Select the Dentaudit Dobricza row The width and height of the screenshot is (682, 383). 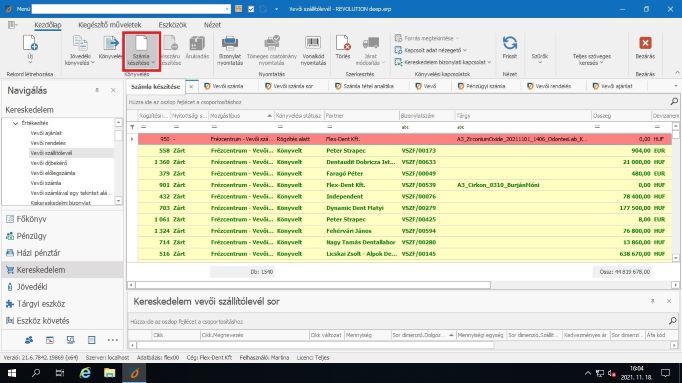pyautogui.click(x=405, y=162)
